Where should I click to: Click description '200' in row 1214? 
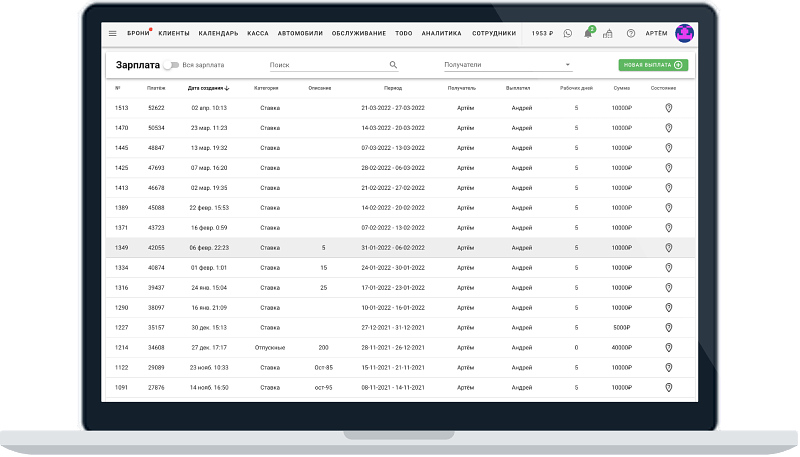323,348
